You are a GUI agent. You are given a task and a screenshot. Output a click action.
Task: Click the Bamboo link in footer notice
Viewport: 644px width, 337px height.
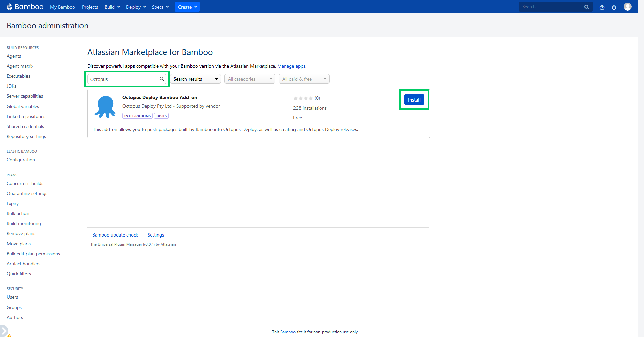pos(288,332)
